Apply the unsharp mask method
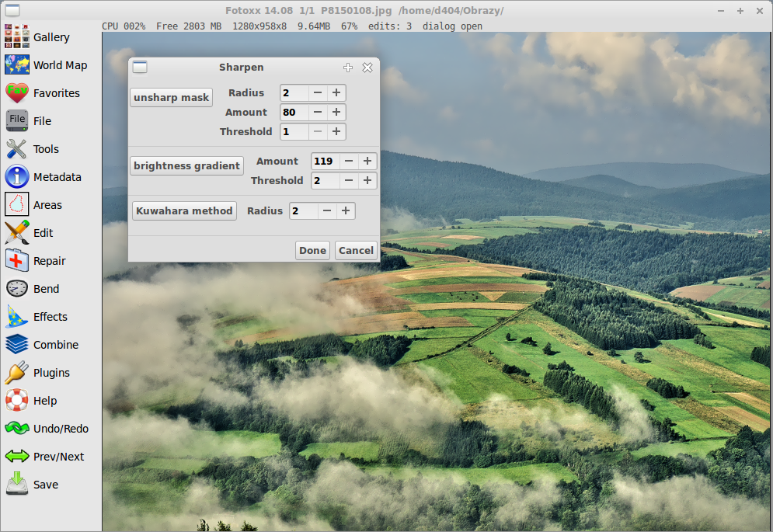Image resolution: width=773 pixels, height=532 pixels. (x=172, y=97)
